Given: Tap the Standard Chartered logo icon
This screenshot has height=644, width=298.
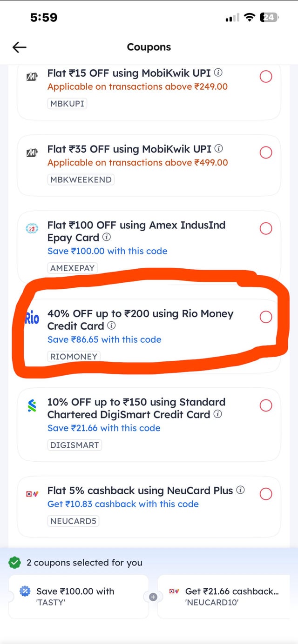Looking at the screenshot, I should [31, 405].
